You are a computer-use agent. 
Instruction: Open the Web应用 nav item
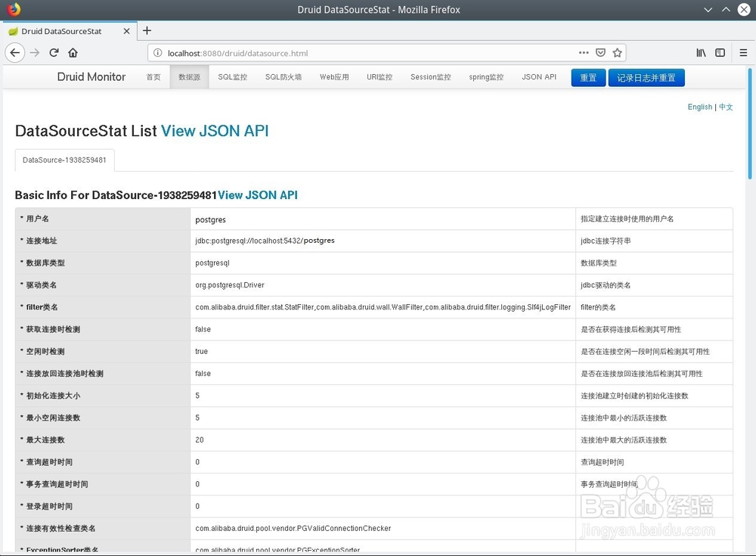334,77
